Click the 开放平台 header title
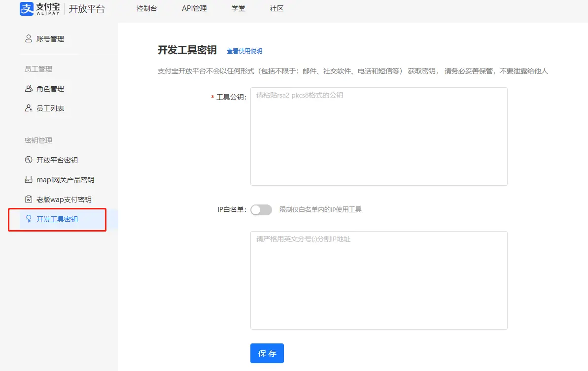The height and width of the screenshot is (371, 588). pyautogui.click(x=87, y=8)
